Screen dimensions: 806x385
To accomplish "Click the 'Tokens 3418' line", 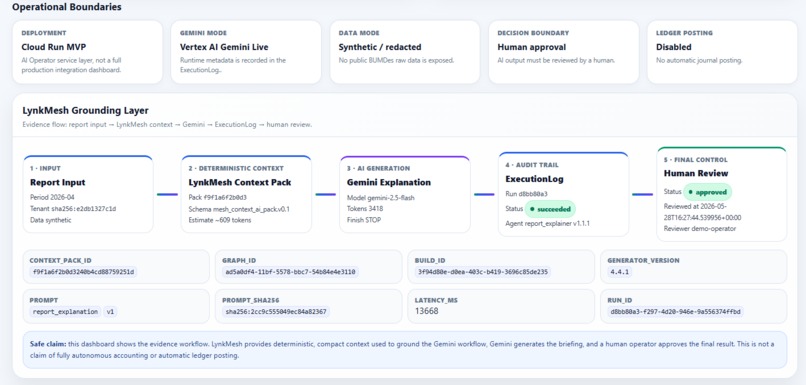I will 365,209.
